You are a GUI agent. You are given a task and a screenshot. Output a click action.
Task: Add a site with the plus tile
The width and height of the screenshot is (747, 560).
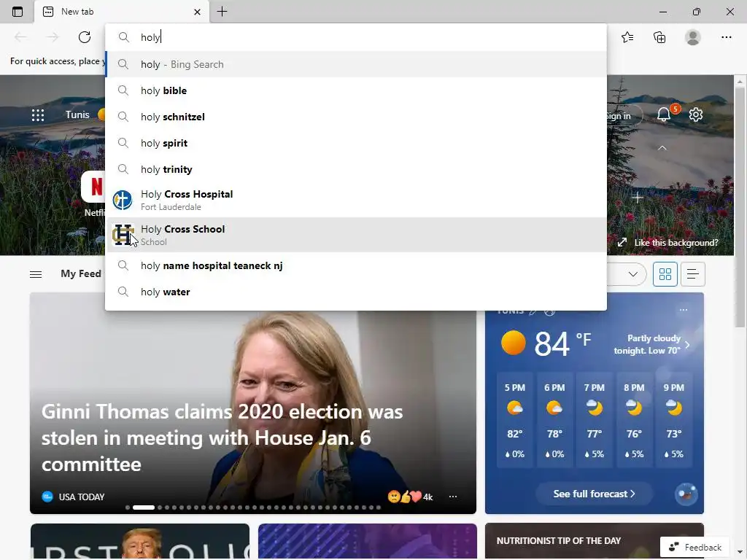638,198
